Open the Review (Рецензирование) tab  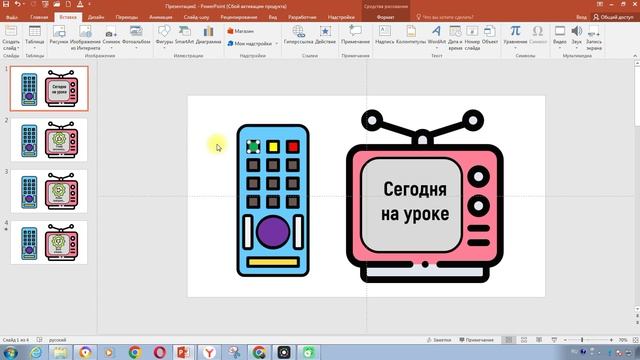(239, 17)
